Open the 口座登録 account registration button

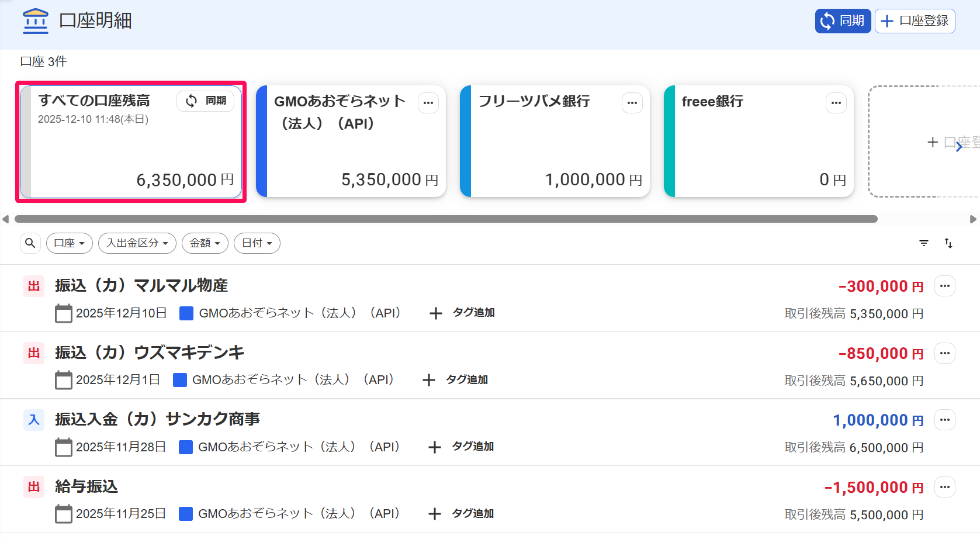915,21
